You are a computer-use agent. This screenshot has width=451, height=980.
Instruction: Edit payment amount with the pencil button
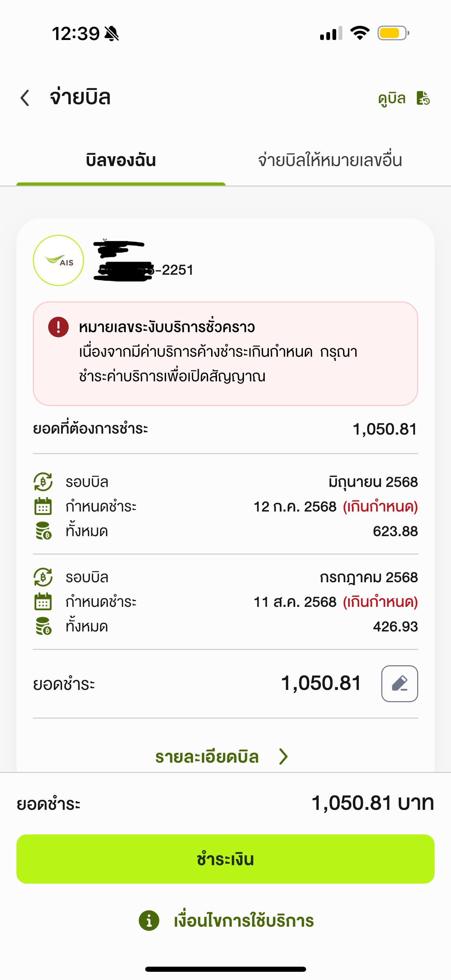point(400,684)
